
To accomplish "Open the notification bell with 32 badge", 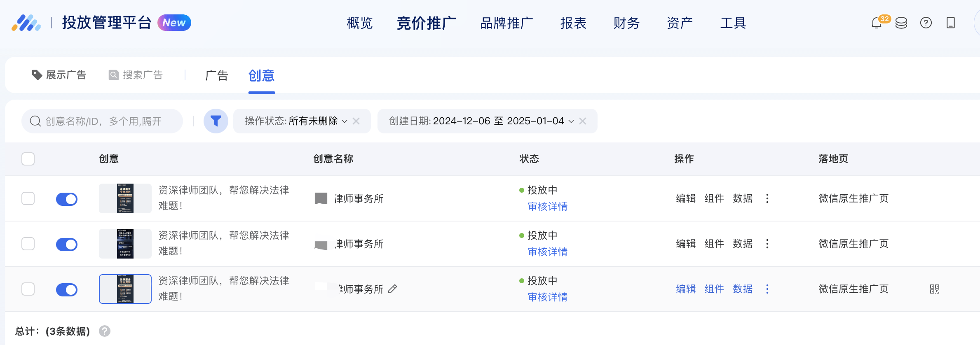I will pyautogui.click(x=877, y=23).
